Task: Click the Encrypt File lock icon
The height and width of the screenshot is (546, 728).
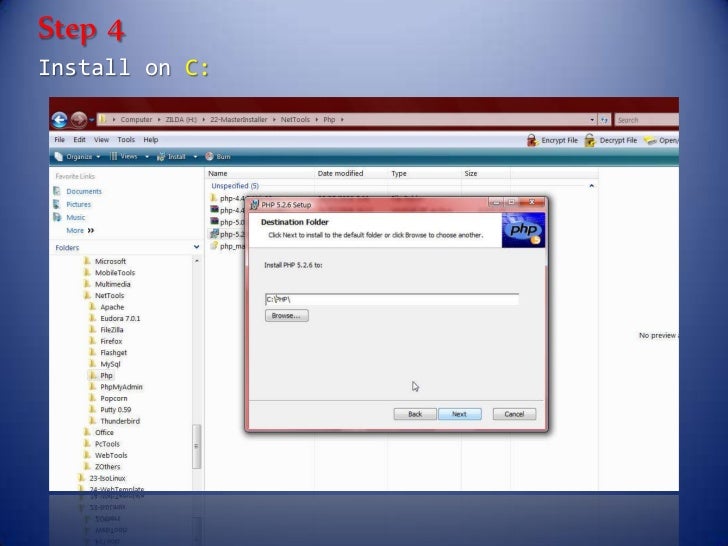Action: coord(532,140)
